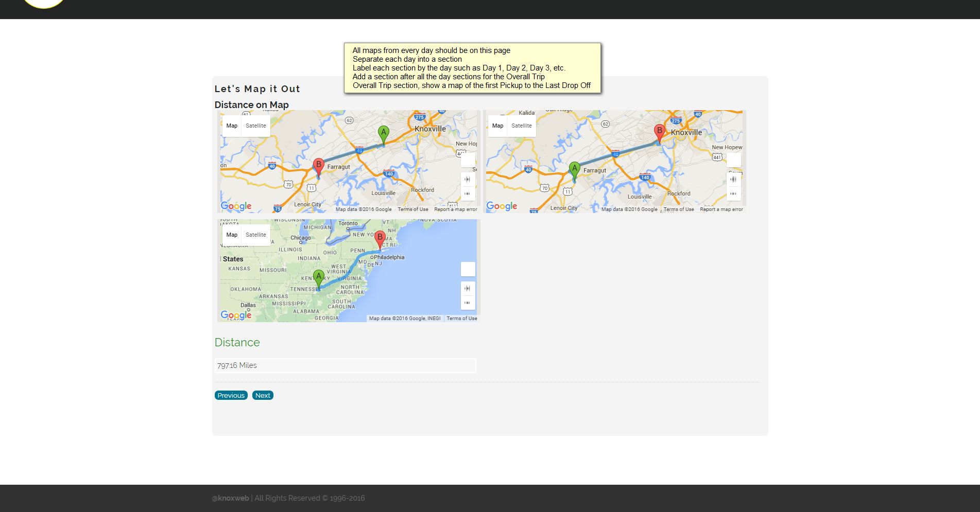
Task: Click green marker A on Knoxville-to-Farragut map
Action: coord(383,135)
